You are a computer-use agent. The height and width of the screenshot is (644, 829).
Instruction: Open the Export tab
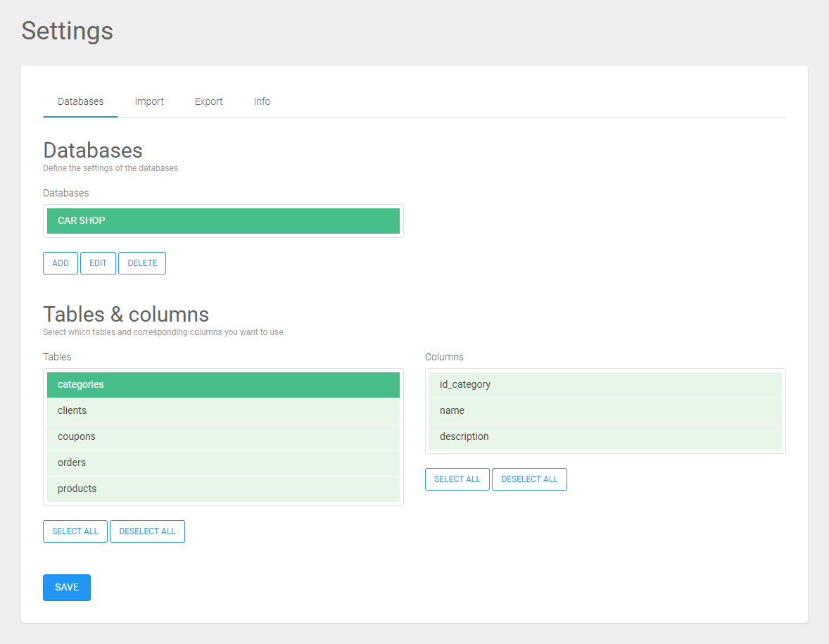(x=208, y=101)
